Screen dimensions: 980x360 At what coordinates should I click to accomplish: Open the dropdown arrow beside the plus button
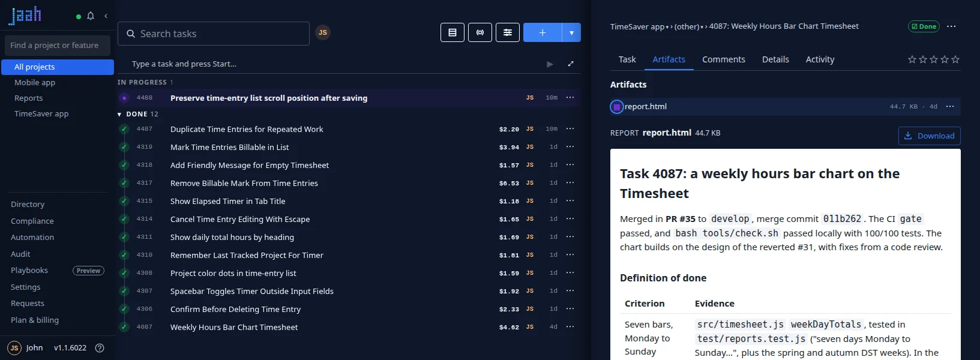(x=571, y=32)
